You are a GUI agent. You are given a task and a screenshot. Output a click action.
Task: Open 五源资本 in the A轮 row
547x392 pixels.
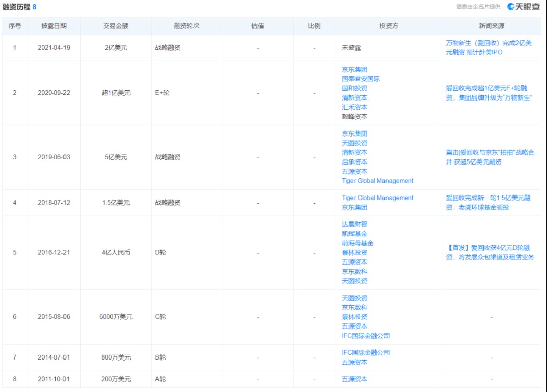tap(355, 379)
